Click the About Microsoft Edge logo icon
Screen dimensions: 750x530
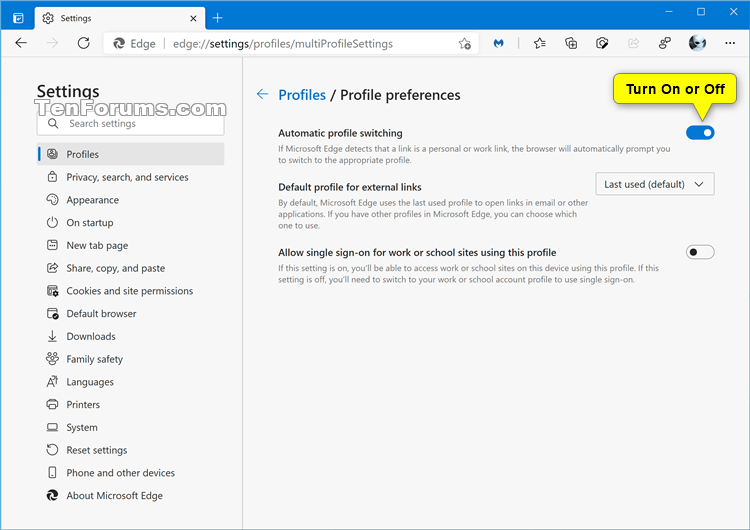(x=52, y=495)
